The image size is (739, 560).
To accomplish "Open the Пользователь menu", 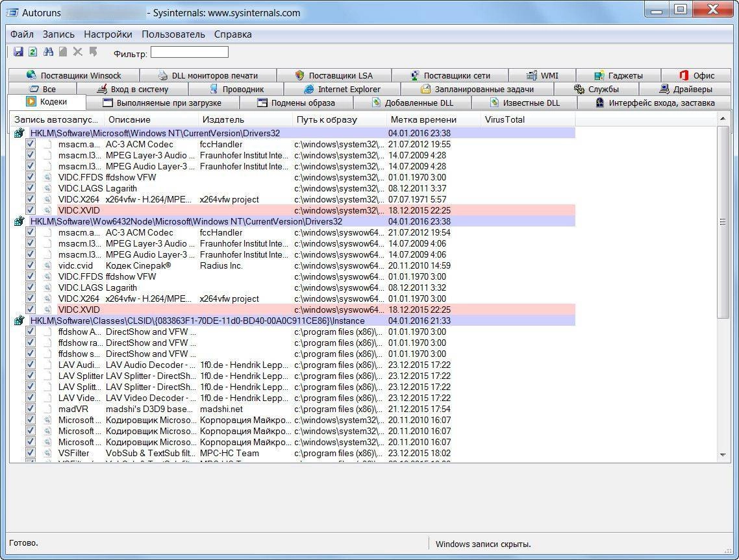I will [x=173, y=34].
